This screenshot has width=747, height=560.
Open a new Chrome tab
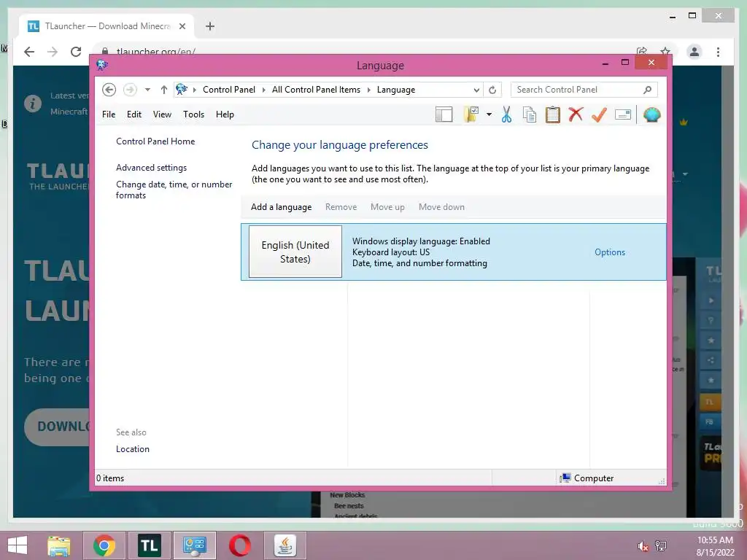pos(210,26)
